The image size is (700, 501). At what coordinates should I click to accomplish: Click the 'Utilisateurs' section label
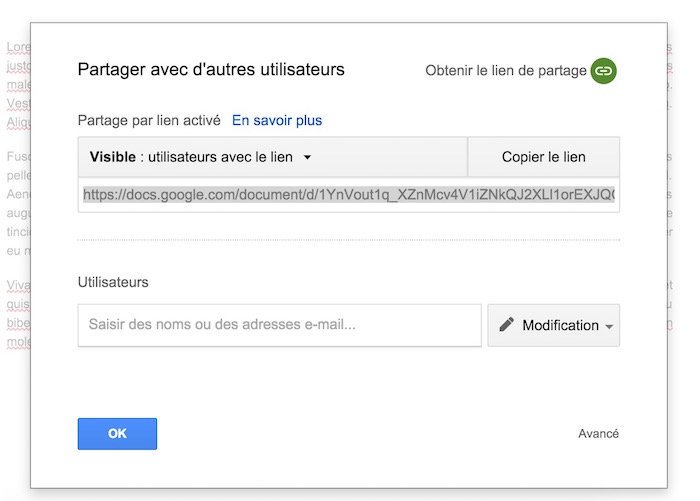click(113, 282)
